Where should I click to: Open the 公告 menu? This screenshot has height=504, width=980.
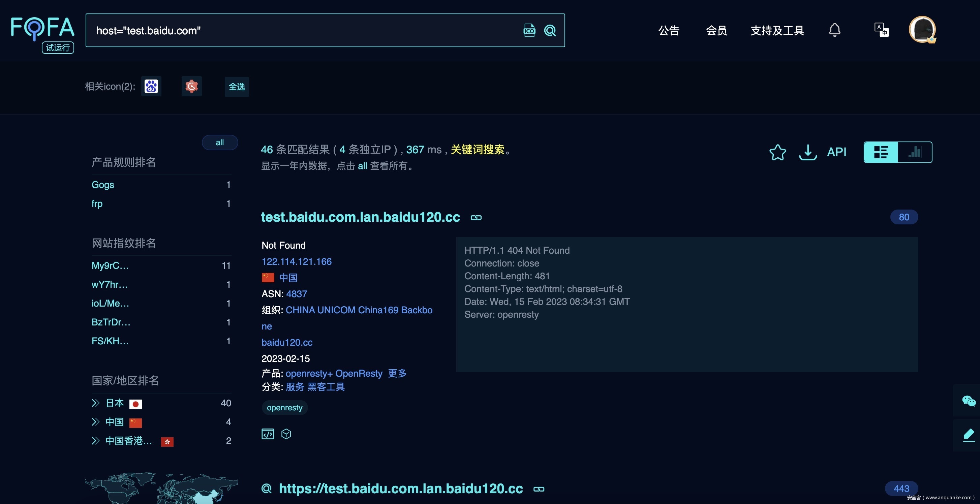(669, 30)
